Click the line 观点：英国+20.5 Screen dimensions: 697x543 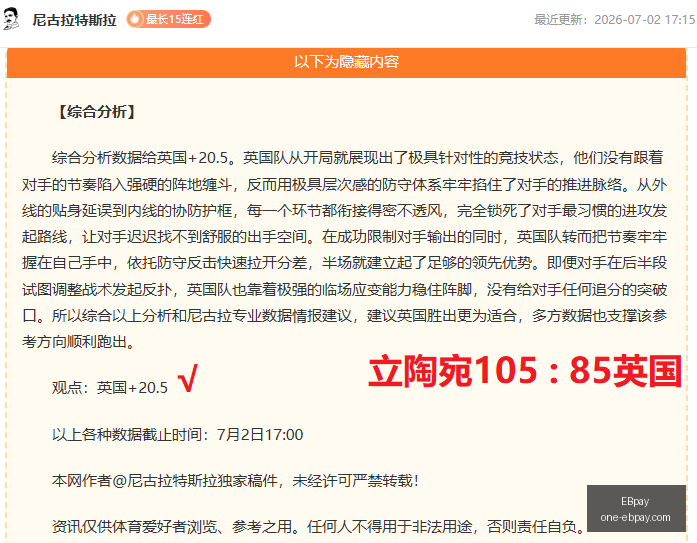110,387
